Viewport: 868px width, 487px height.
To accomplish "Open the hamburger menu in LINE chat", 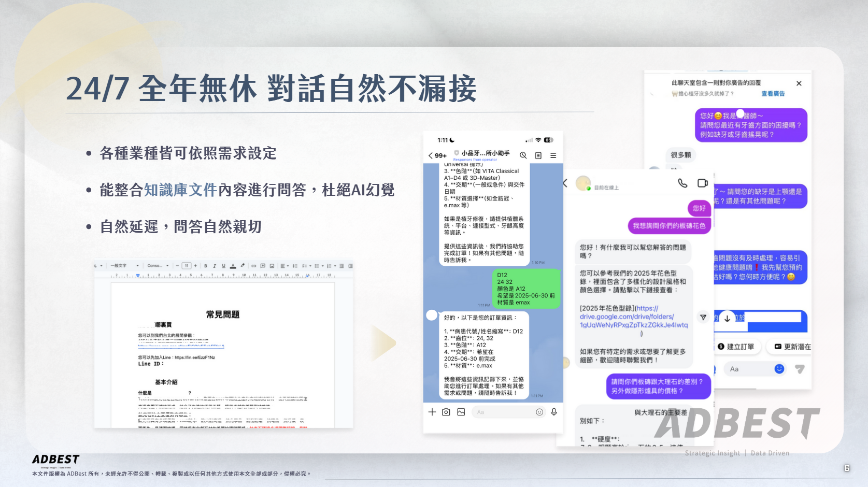I will click(x=553, y=155).
